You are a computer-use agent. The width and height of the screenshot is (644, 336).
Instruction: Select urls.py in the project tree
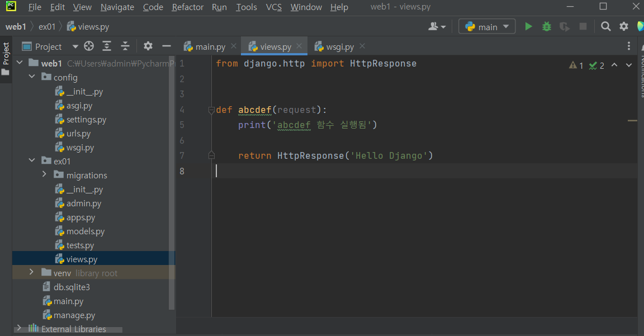(x=73, y=134)
